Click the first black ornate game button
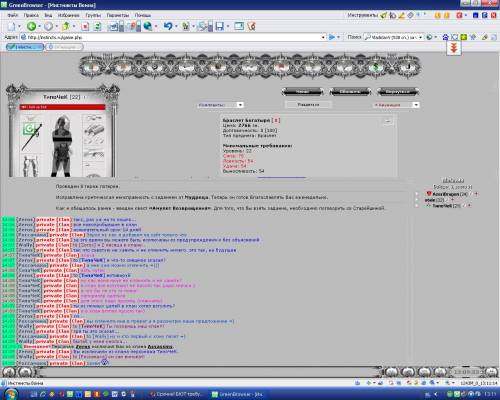Screen dimensions: 500x400 pos(303,91)
